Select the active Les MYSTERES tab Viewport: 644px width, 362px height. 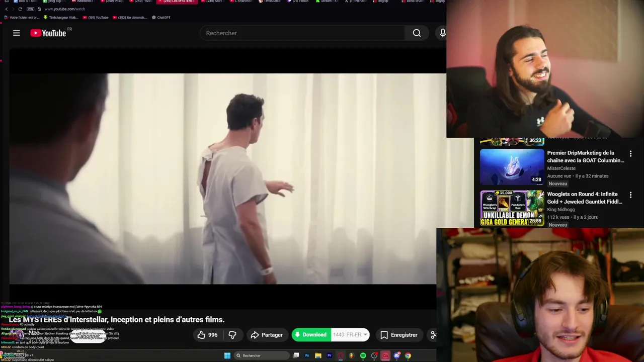[177, 2]
